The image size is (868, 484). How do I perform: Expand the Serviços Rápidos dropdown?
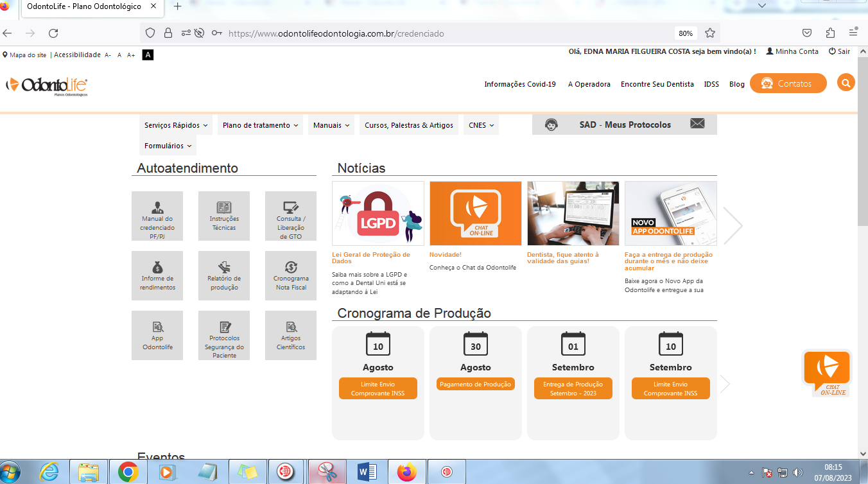[176, 125]
